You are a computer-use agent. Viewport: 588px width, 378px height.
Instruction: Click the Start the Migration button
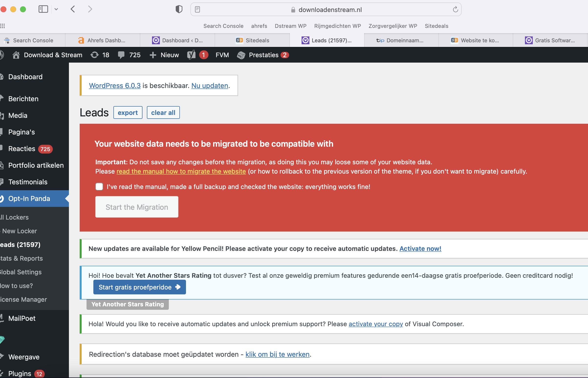pos(137,207)
